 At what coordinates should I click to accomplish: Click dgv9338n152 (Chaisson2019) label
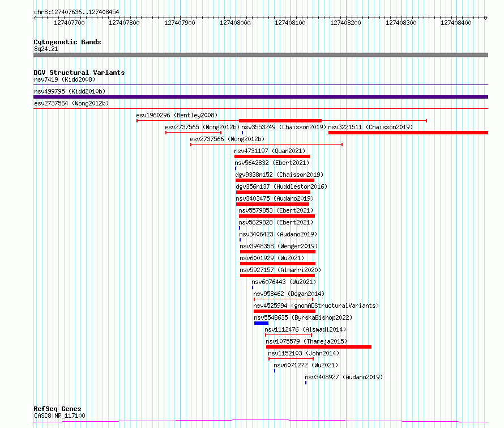[x=279, y=175]
